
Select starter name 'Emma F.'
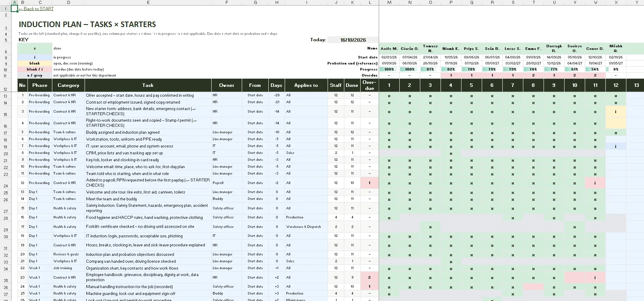533,49
